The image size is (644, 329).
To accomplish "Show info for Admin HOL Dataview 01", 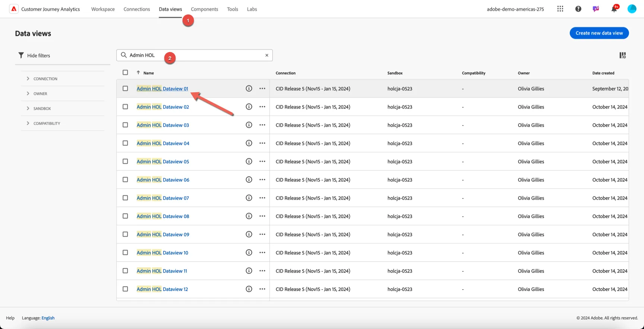I will [x=249, y=89].
